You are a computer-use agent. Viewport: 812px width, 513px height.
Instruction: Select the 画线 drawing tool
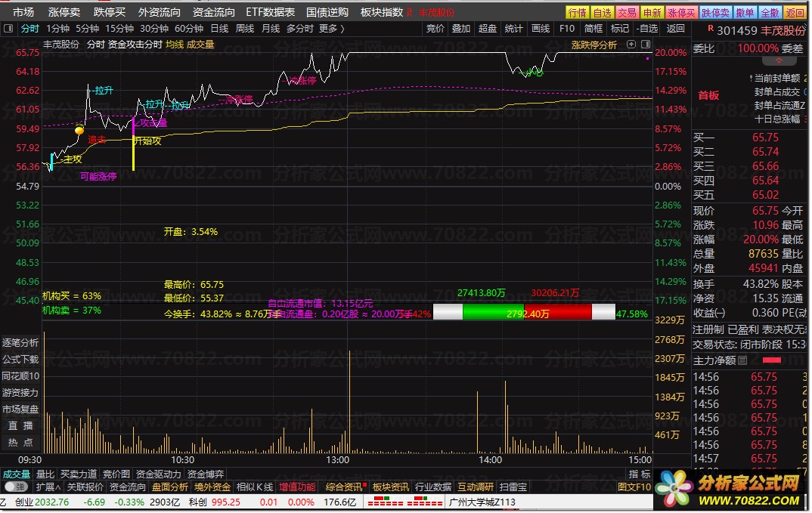(x=541, y=29)
